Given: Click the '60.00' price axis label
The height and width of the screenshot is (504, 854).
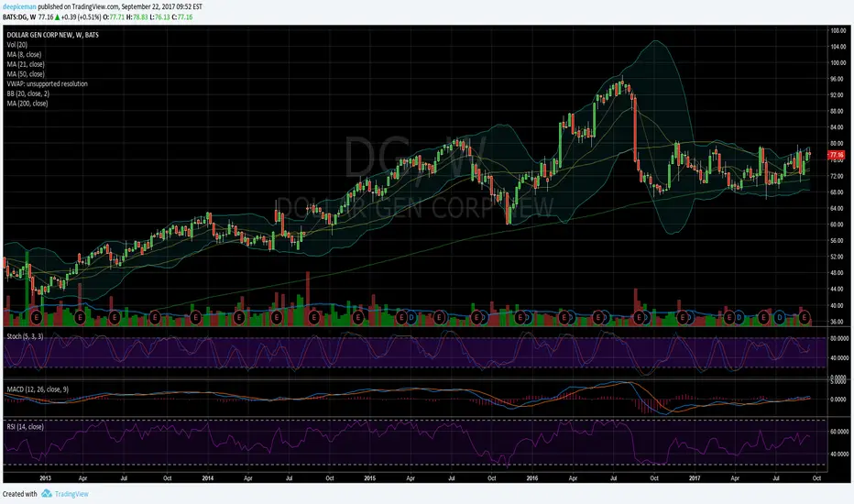Looking at the screenshot, I should pos(838,225).
